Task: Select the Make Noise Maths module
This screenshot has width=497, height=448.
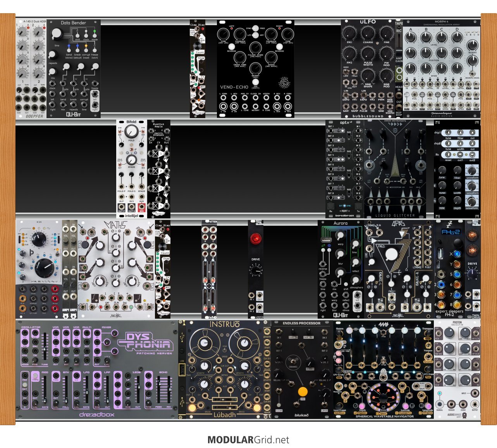Action: 116,269
